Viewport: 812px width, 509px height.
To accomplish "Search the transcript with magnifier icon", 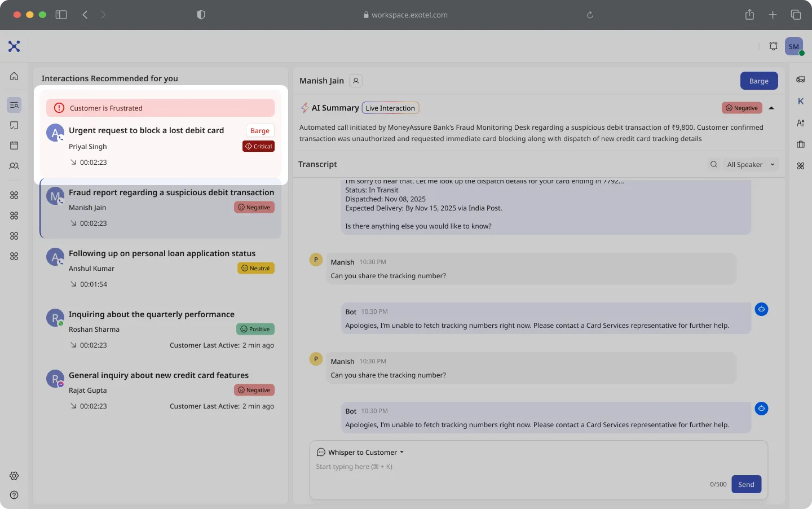I will [x=714, y=164].
